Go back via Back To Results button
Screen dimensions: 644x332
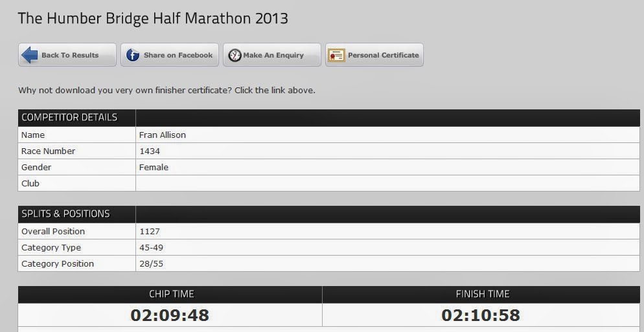pyautogui.click(x=67, y=55)
